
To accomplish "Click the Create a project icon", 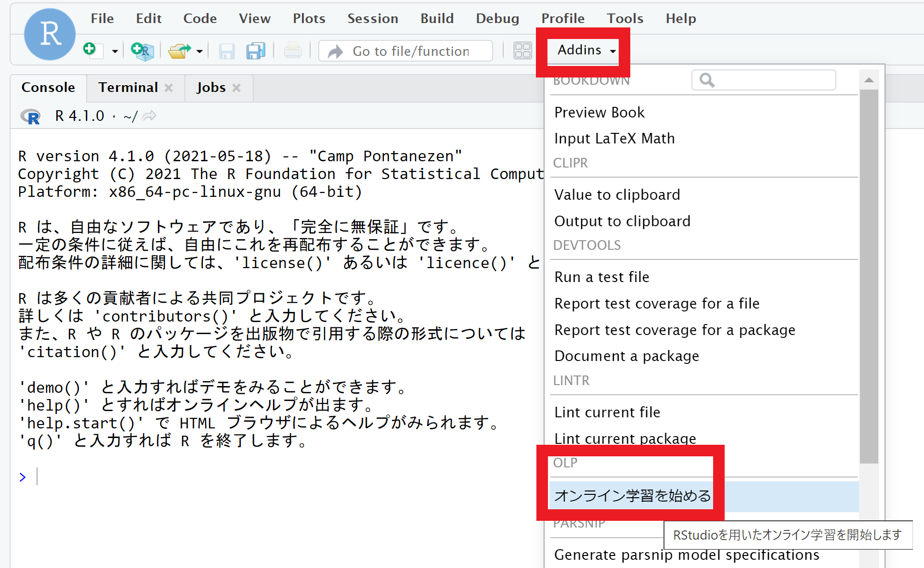I will click(143, 51).
